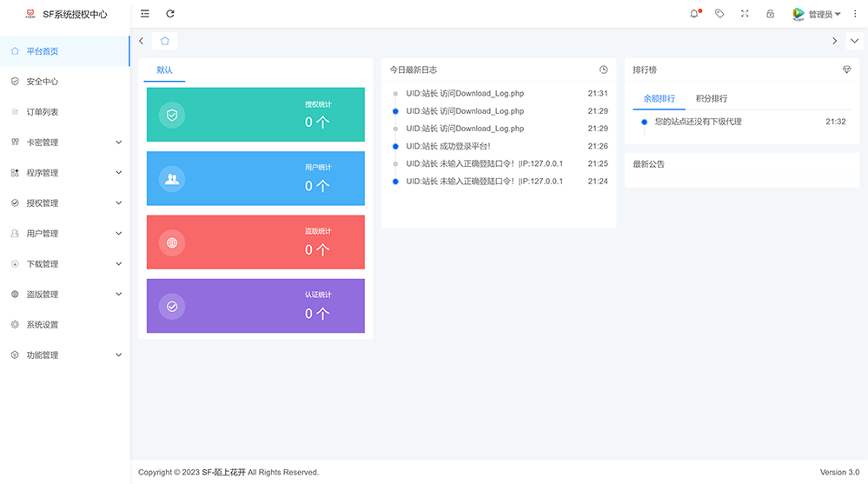
Task: Open the tab options dropdown arrow
Action: click(855, 41)
